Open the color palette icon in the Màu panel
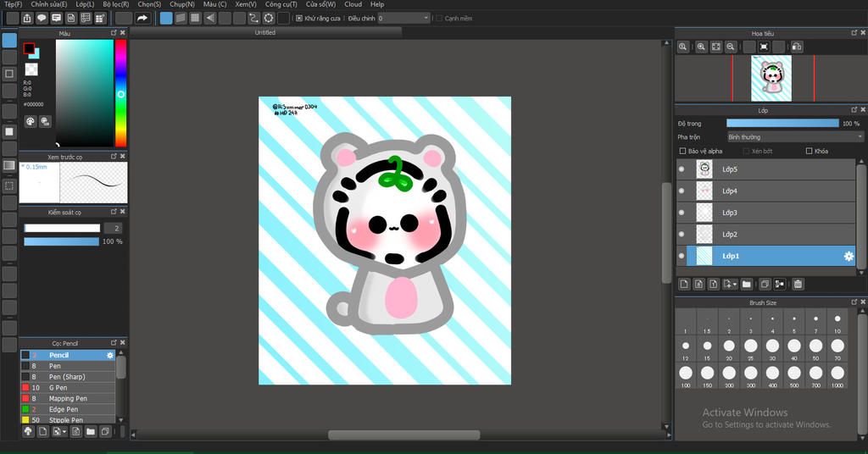 [31, 121]
